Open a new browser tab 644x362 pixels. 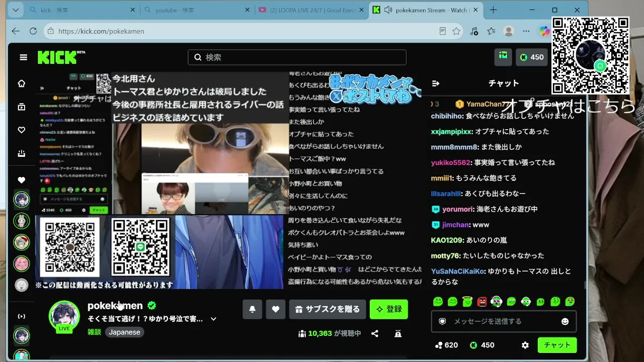493,10
